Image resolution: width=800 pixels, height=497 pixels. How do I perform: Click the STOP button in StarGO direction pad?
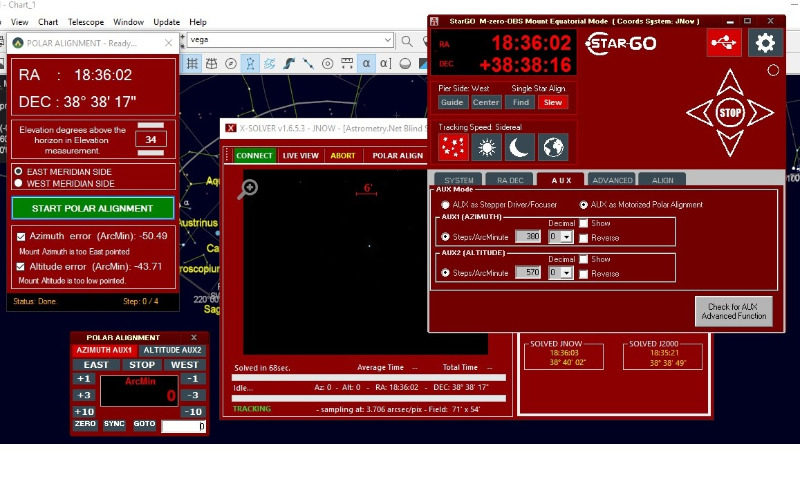[x=730, y=112]
